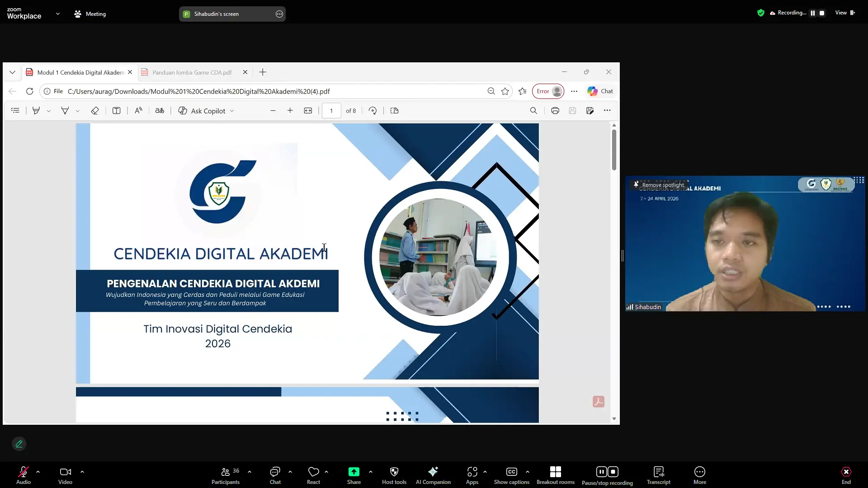The image size is (868, 488).
Task: Open the Participants panel
Action: point(226,475)
